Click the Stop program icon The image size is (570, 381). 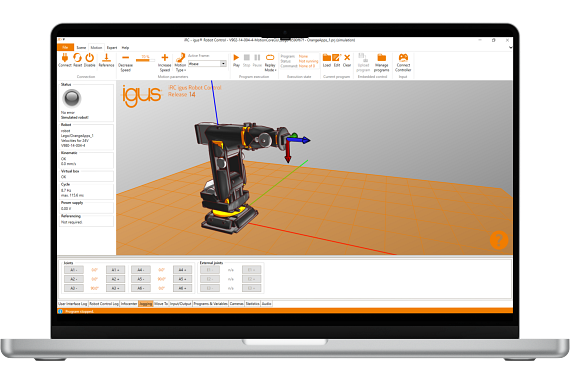coord(246,57)
